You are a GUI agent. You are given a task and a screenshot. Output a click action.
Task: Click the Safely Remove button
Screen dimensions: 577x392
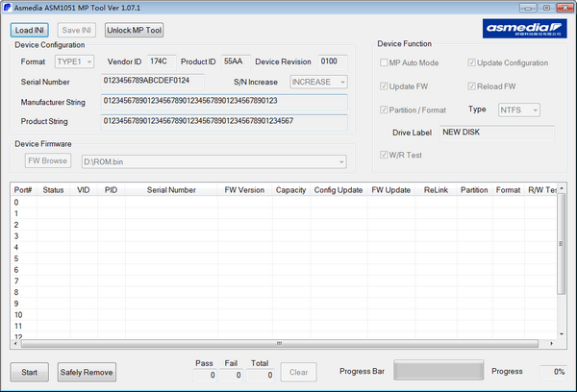(87, 372)
